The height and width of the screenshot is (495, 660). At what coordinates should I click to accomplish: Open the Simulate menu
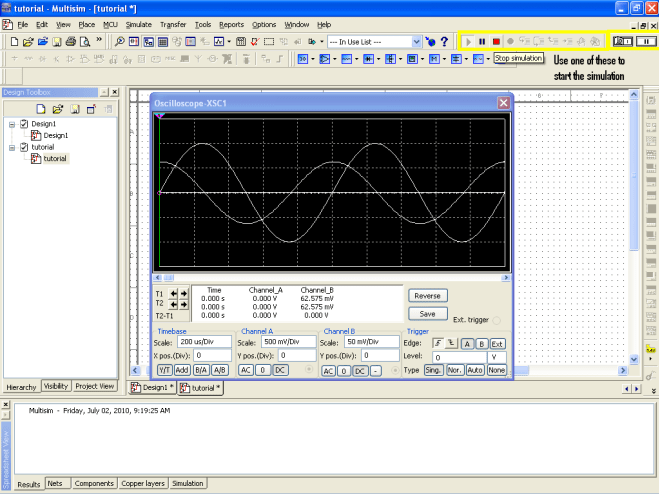pos(138,24)
